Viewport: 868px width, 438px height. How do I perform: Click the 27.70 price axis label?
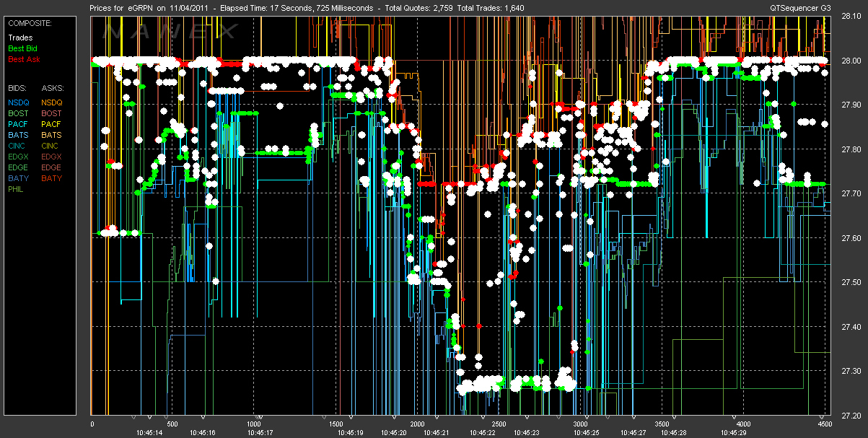coord(852,194)
